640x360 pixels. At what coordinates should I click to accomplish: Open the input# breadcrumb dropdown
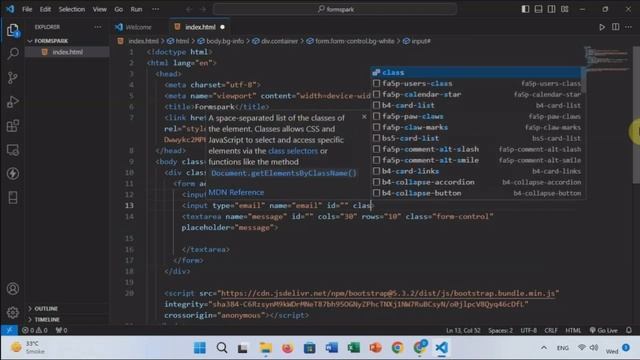click(x=417, y=41)
